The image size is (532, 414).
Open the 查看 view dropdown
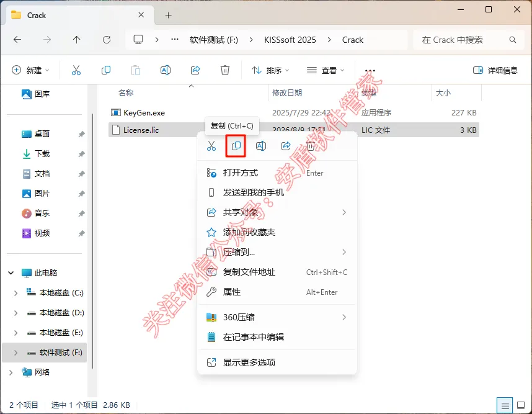point(326,70)
